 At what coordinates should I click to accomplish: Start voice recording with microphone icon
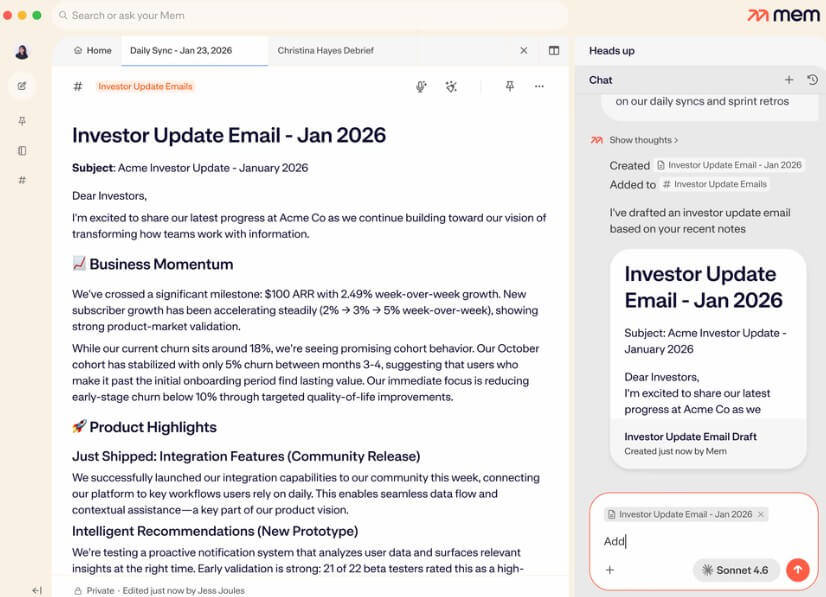[x=421, y=86]
